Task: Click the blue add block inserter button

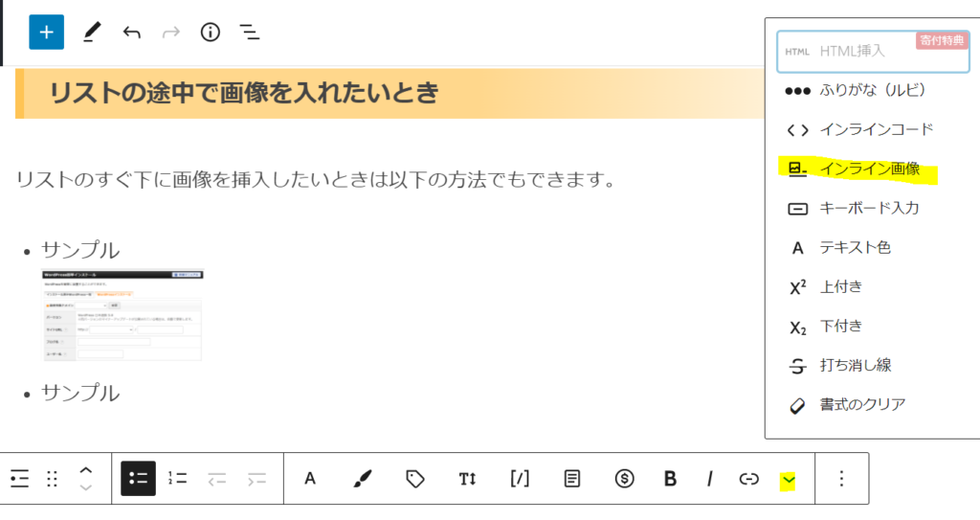Action: 46,33
